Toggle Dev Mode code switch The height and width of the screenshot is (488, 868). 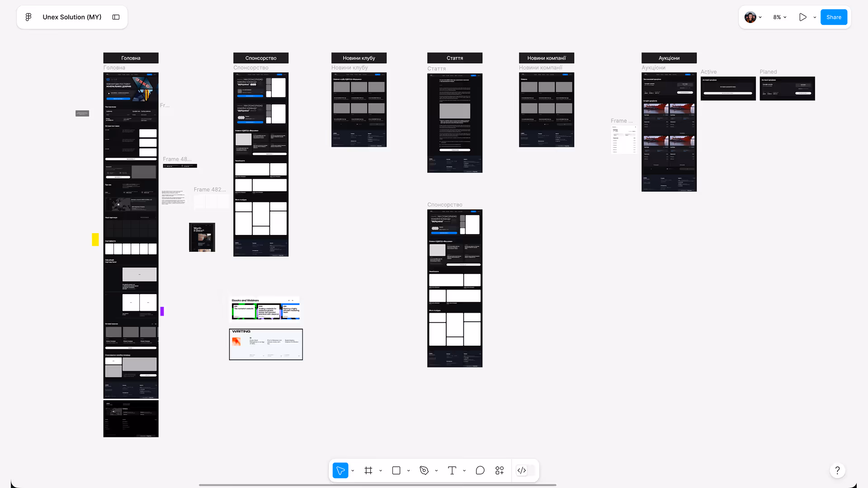click(525, 470)
